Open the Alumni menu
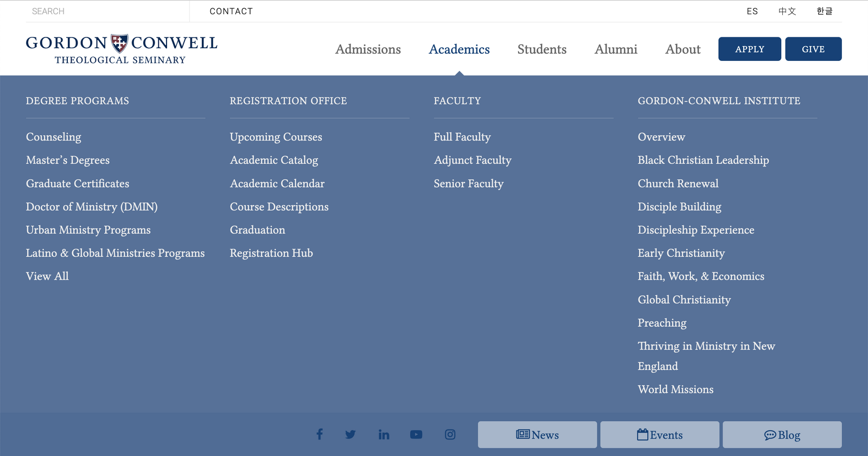This screenshot has height=456, width=868. click(x=616, y=49)
